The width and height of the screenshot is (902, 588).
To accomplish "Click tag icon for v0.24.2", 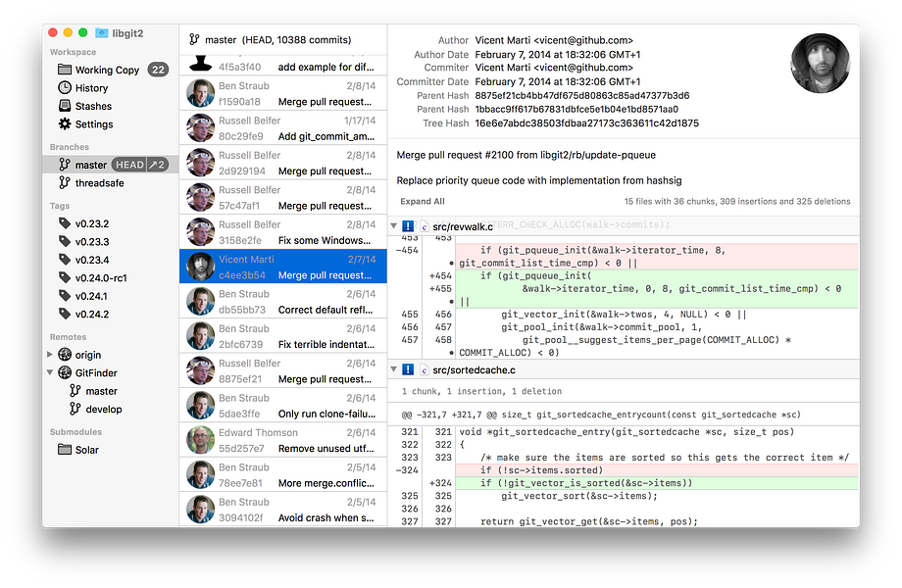I will tap(65, 314).
